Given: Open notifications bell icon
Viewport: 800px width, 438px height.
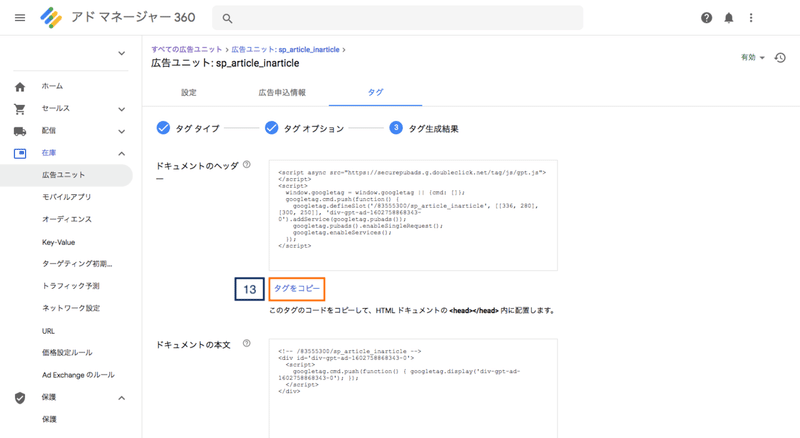Looking at the screenshot, I should point(729,18).
